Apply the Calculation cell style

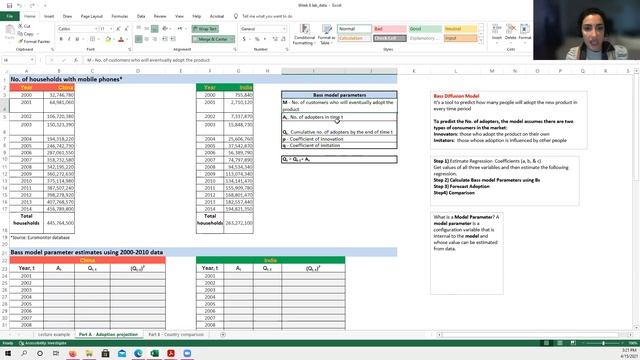[x=354, y=38]
